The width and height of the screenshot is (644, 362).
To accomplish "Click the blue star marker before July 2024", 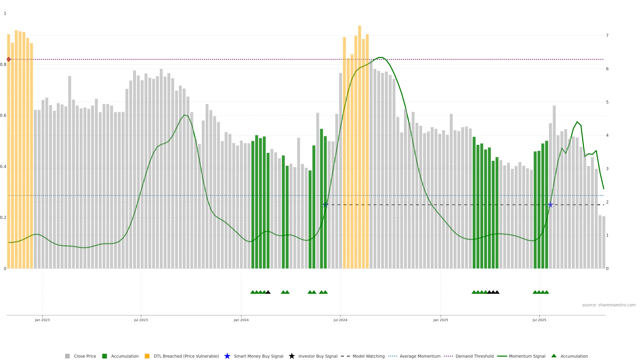I will coord(325,205).
